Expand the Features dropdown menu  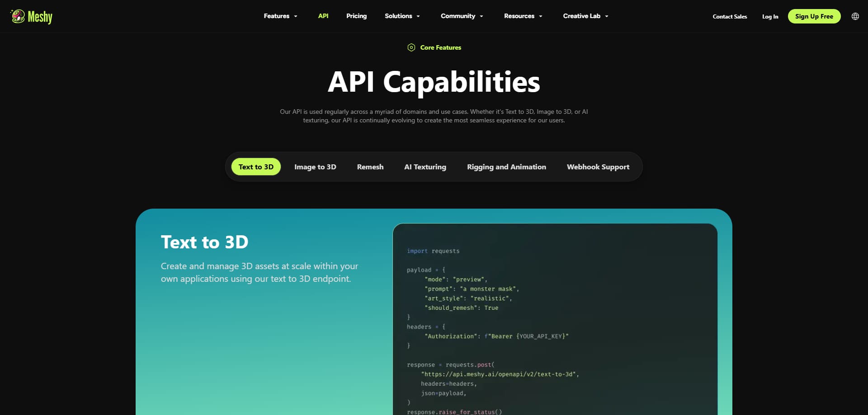tap(281, 16)
